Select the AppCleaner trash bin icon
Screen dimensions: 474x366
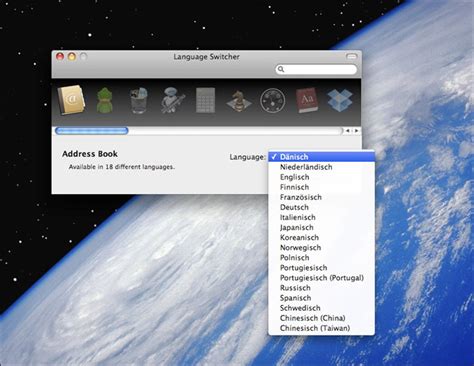pos(139,100)
